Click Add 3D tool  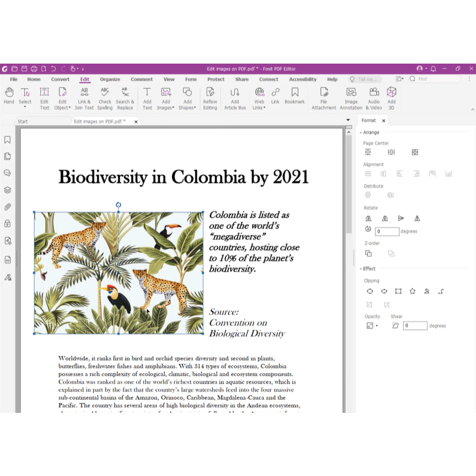click(x=391, y=98)
